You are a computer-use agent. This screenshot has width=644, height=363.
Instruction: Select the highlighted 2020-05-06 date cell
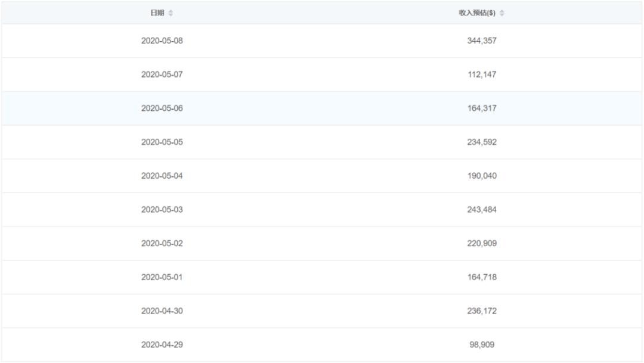162,108
